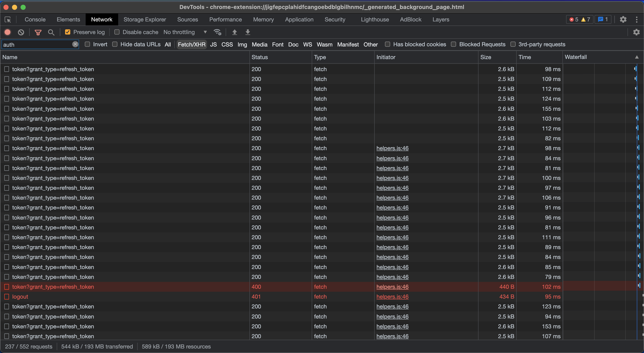Enable the Disable cache checkbox
The image size is (644, 353).
coord(117,32)
